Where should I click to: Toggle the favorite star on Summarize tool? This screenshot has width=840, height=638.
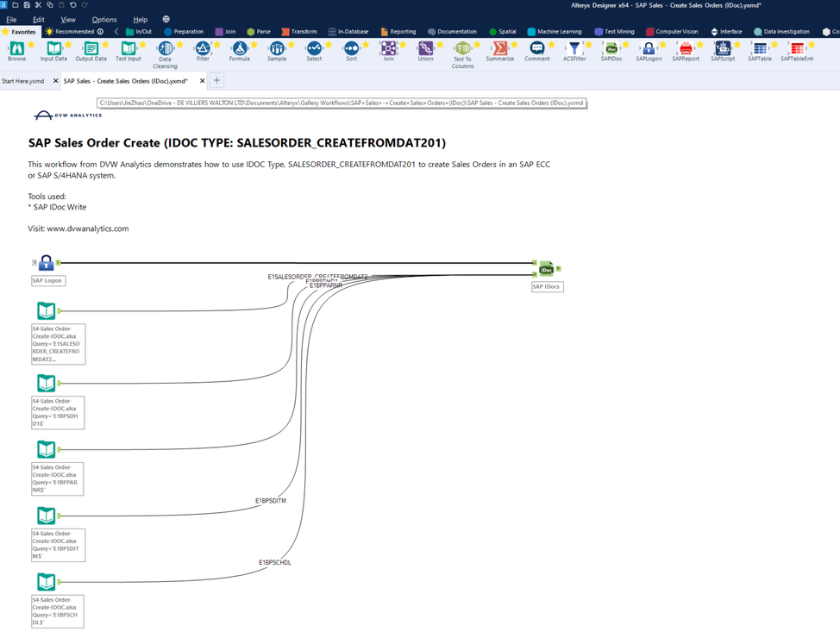(514, 44)
